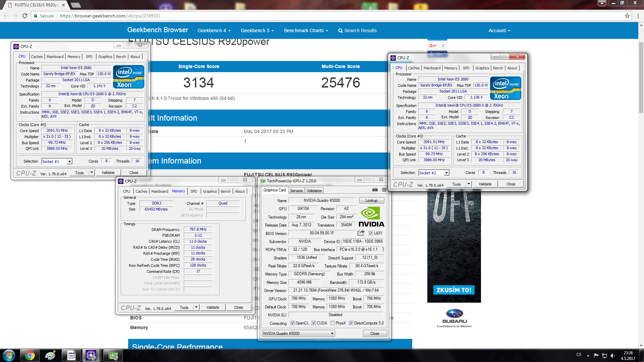Click the Lookup button in GPU-Z
The height and width of the screenshot is (362, 644).
click(x=371, y=200)
